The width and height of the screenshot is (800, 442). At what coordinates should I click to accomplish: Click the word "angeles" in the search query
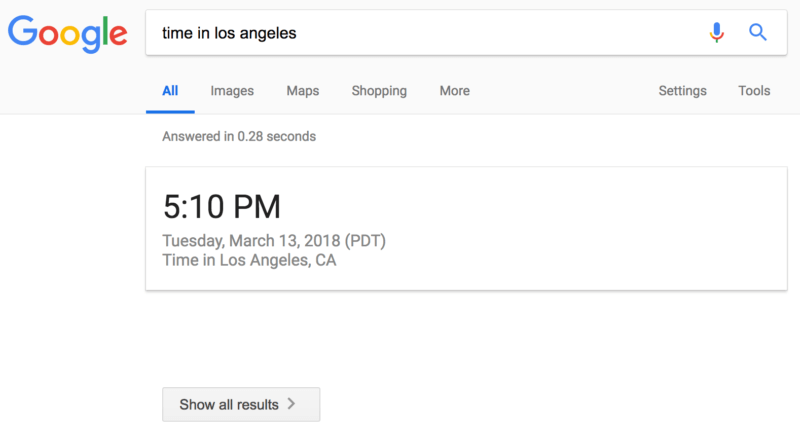point(270,33)
